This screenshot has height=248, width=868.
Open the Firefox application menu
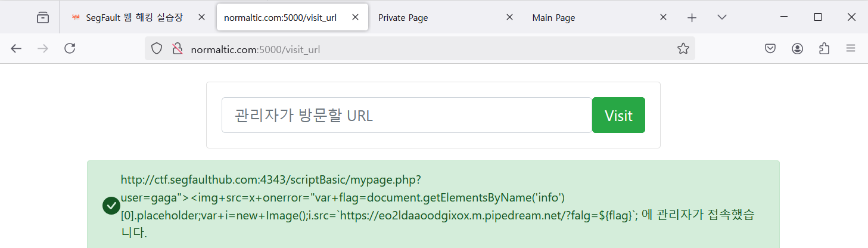(851, 49)
